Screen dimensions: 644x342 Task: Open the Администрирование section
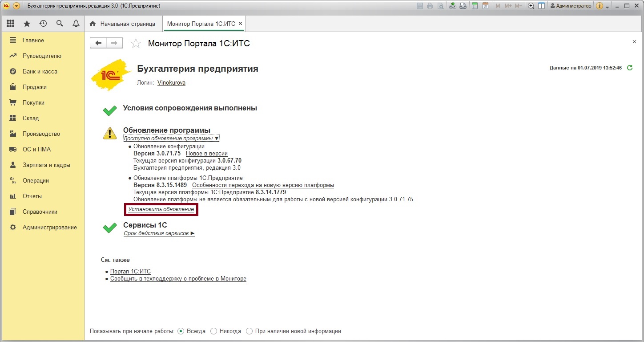[42, 227]
